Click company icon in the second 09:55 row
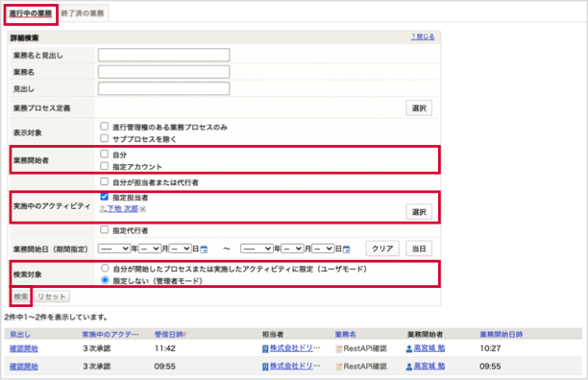This screenshot has height=380, width=588. [x=265, y=367]
